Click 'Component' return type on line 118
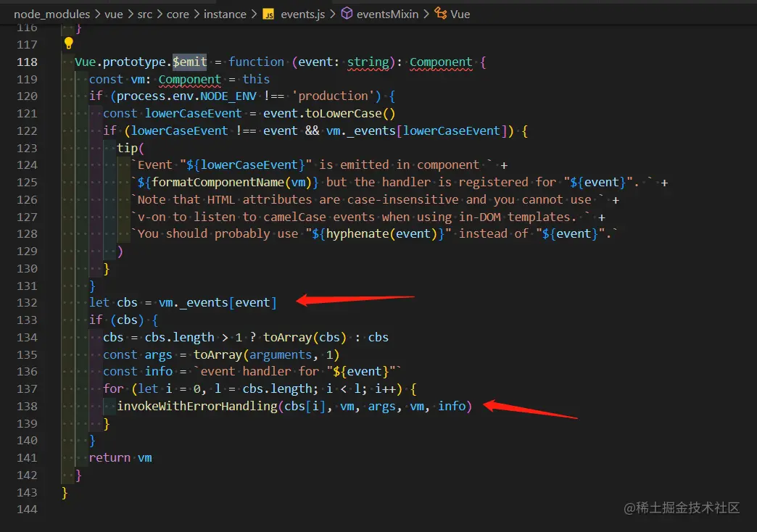 (441, 62)
